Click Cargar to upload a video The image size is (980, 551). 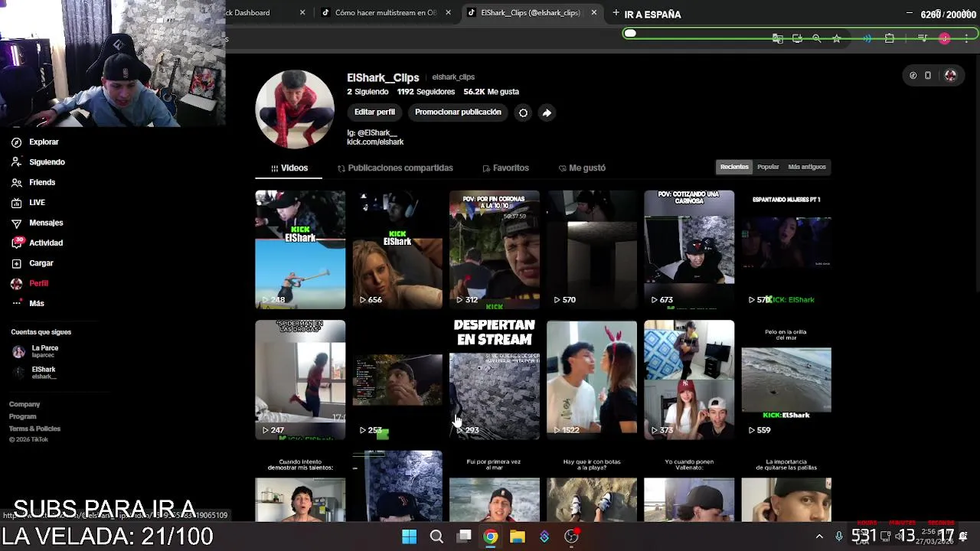click(32, 263)
